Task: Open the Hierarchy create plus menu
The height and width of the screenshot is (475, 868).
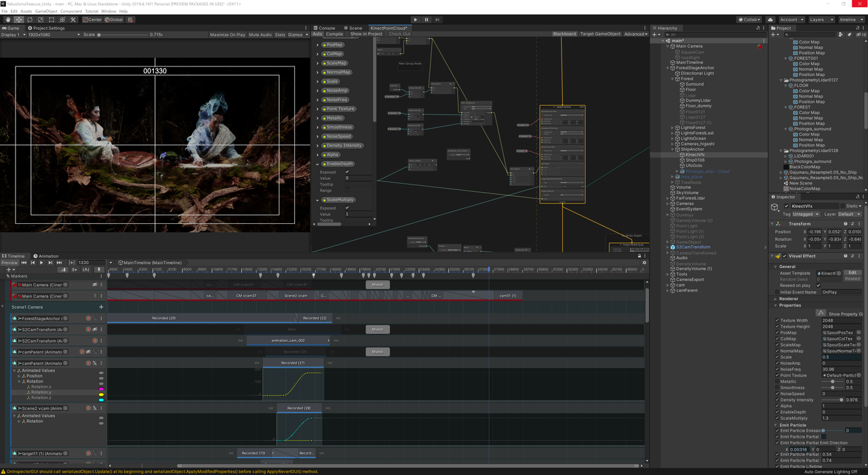Action: (655, 34)
